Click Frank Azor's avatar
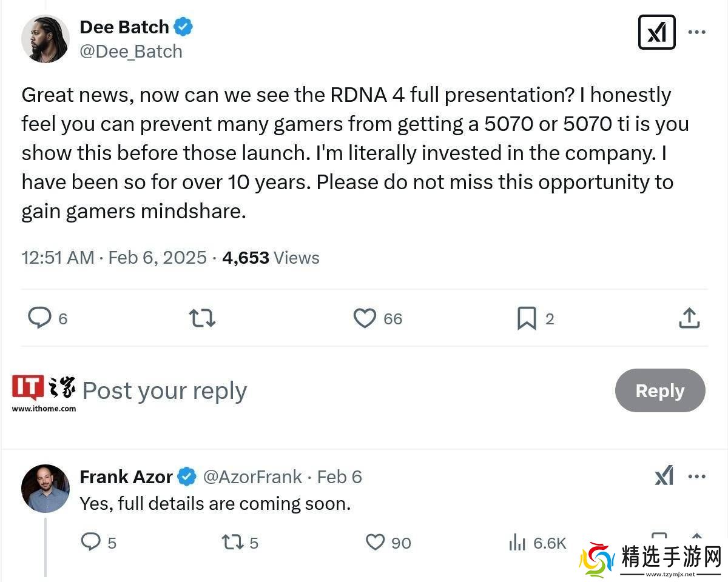This screenshot has height=582, width=728. pyautogui.click(x=45, y=489)
